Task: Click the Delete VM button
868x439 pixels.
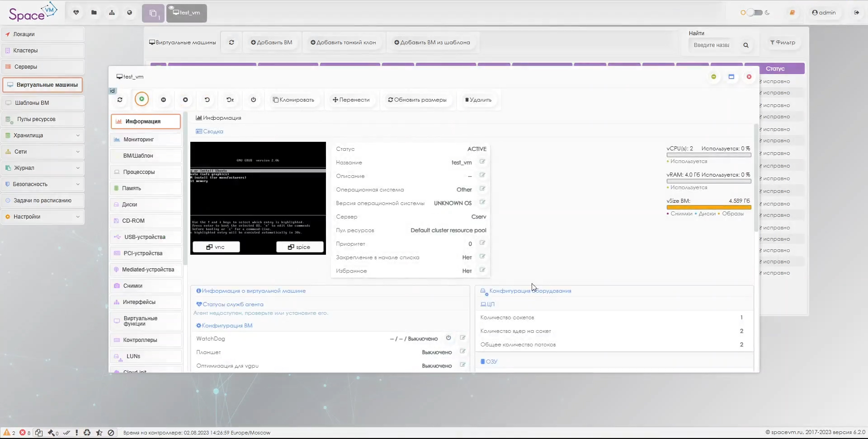Action: tap(478, 100)
